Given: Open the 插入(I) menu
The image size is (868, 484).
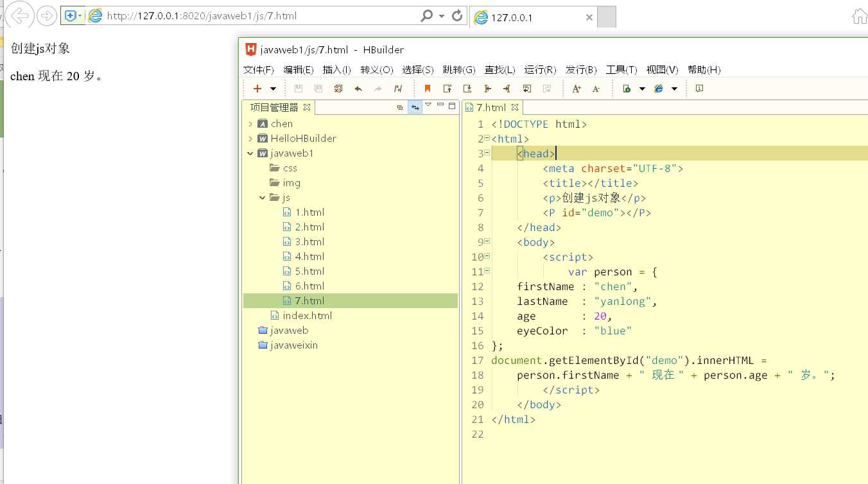Looking at the screenshot, I should tap(337, 69).
